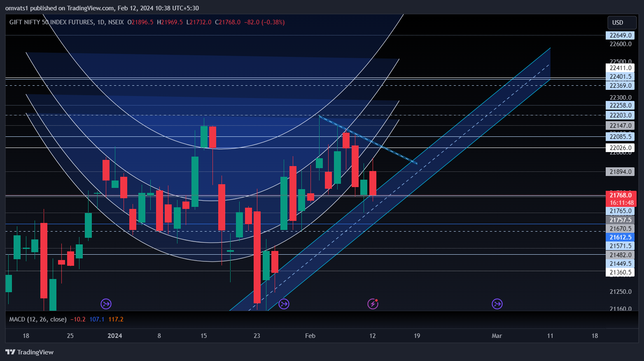The width and height of the screenshot is (644, 361).
Task: Click the 2024 label on the time axis
Action: [x=115, y=336]
